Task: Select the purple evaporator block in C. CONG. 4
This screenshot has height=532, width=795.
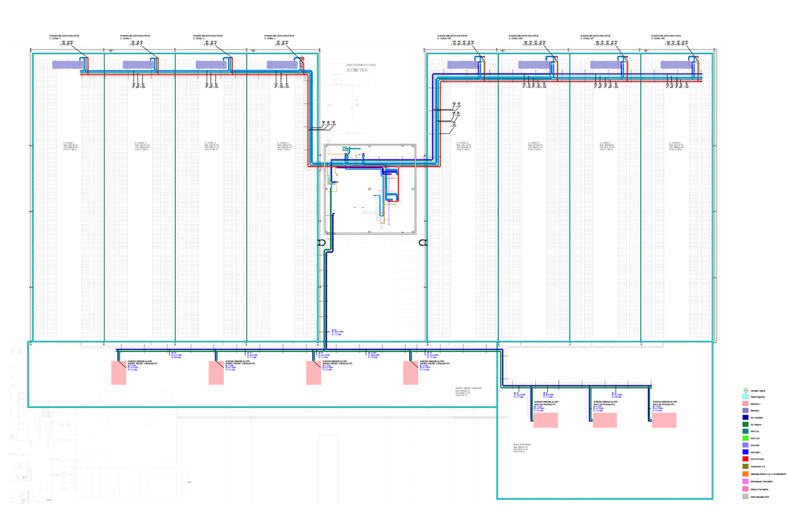Action: pos(281,64)
